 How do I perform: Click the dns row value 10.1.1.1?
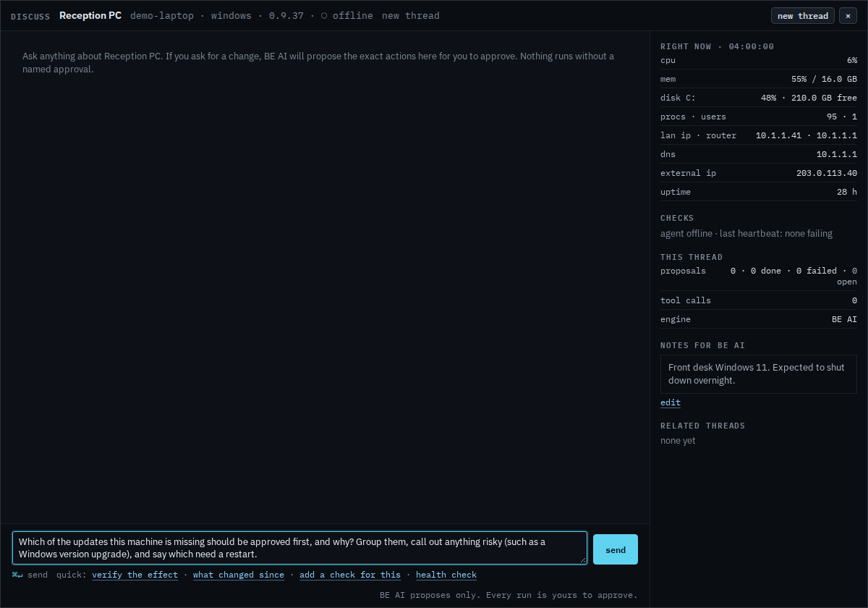(837, 154)
